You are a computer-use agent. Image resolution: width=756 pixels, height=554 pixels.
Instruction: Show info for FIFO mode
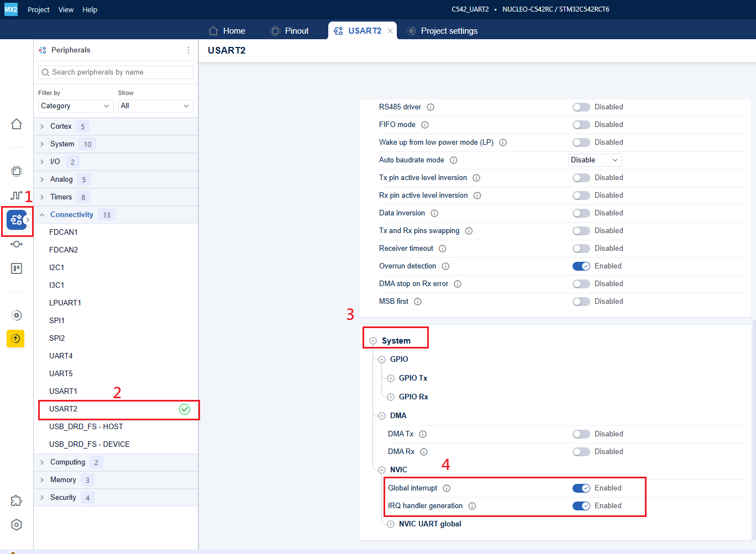(425, 125)
